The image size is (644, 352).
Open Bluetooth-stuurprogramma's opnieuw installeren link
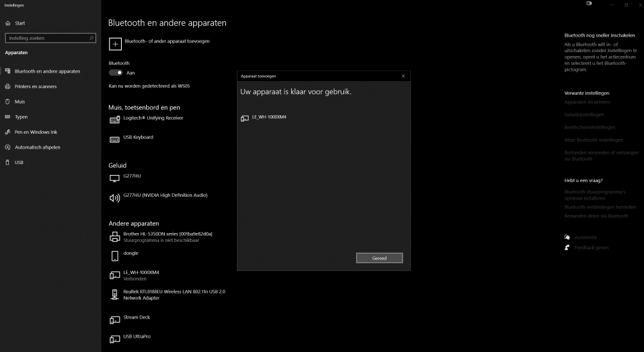pos(594,195)
